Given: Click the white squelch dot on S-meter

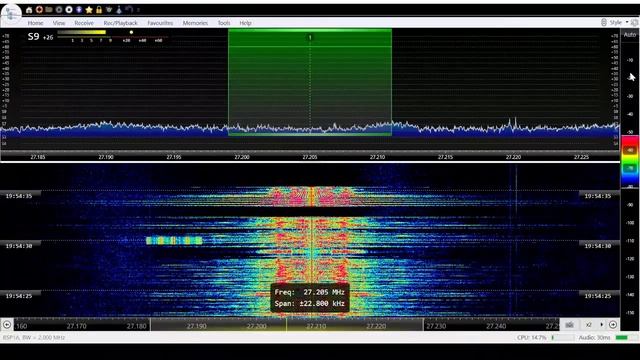Looking at the screenshot, I should coord(131,32).
